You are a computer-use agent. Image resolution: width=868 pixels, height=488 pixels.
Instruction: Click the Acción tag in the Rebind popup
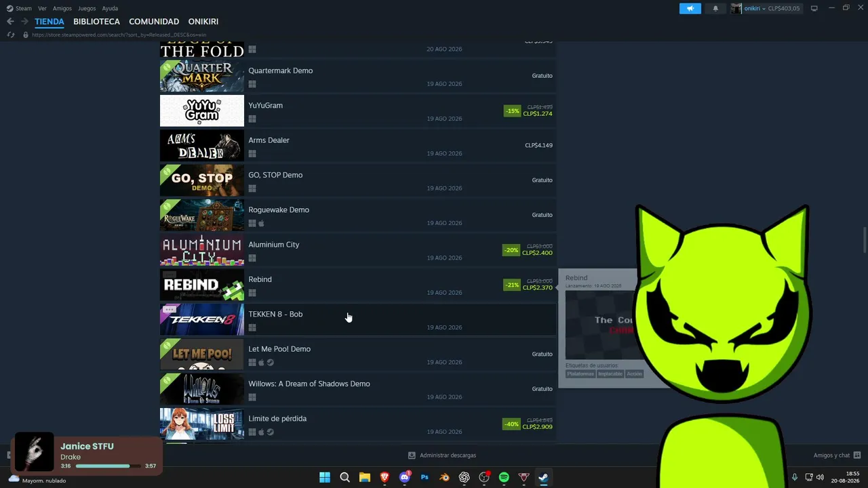click(634, 374)
